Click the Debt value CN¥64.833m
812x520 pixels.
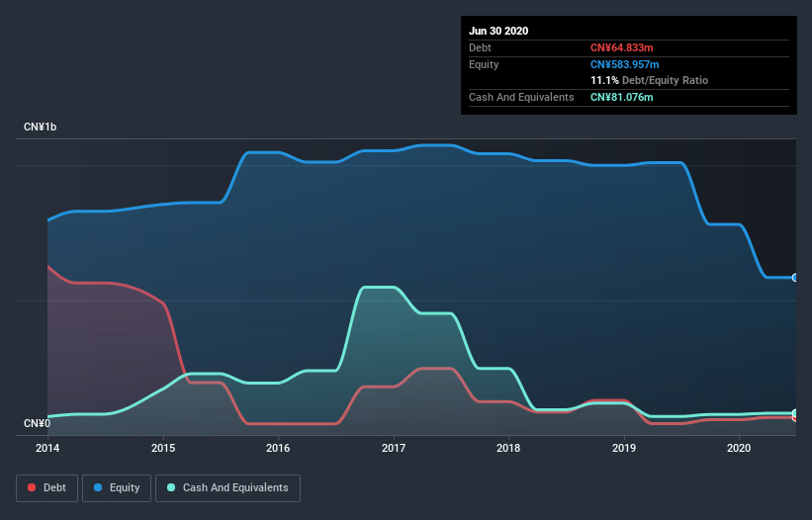(621, 47)
